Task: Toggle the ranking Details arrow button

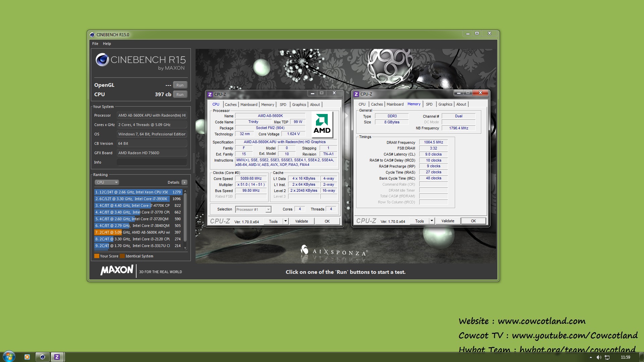Action: tap(184, 182)
